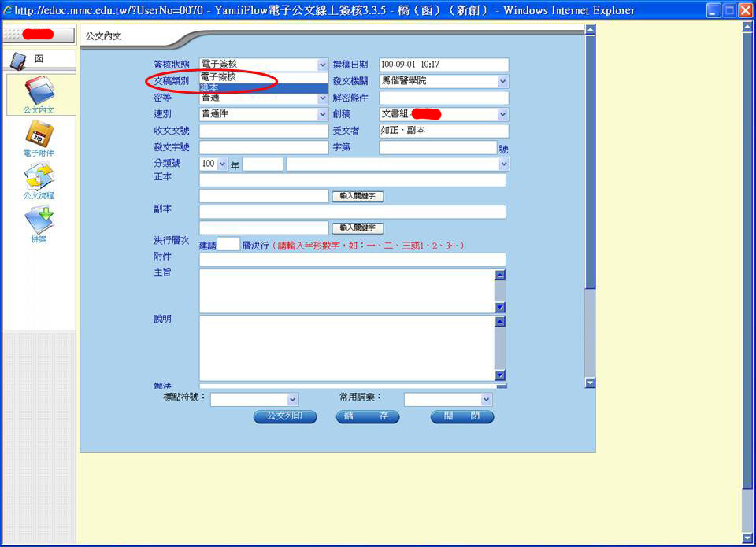Click the 決行層次 level number input box

(x=228, y=244)
